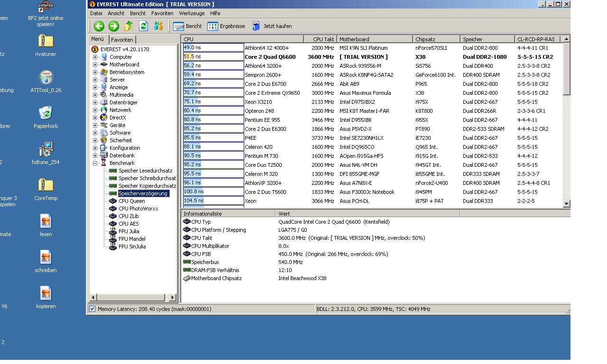Select the hdtune_254 desktop icon

pos(46,154)
